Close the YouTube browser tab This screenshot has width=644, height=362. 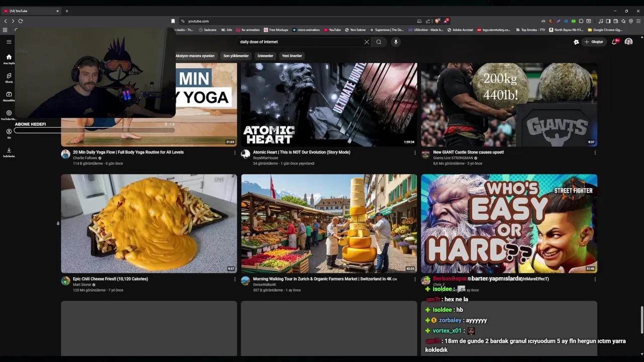(57, 11)
